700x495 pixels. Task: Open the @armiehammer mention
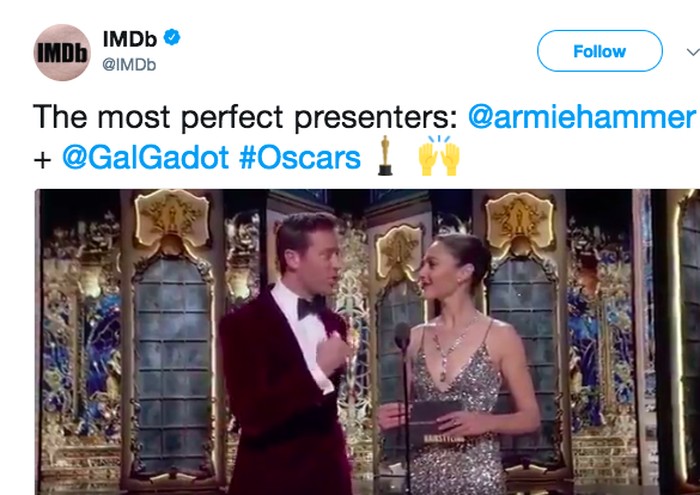pos(581,116)
